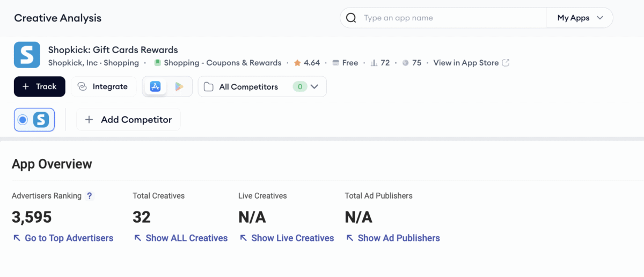Focus the Type an app name search field
Screen dimensions: 644x277
click(451, 18)
